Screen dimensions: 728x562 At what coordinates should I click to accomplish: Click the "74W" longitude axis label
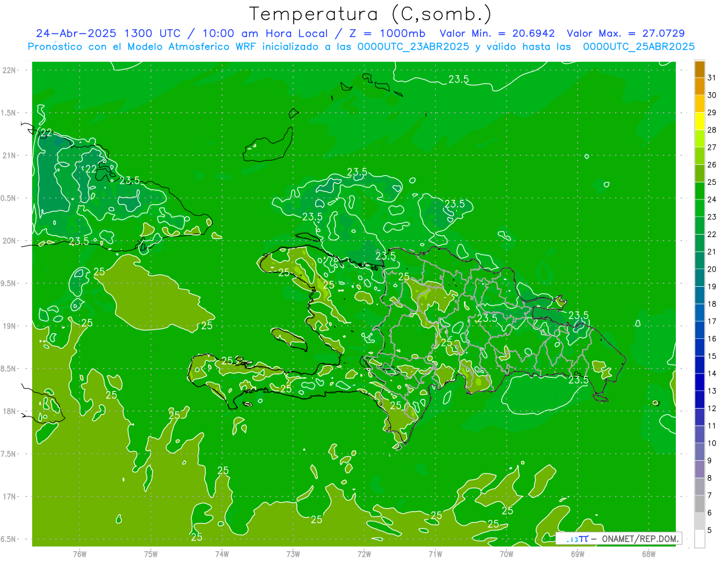click(222, 554)
